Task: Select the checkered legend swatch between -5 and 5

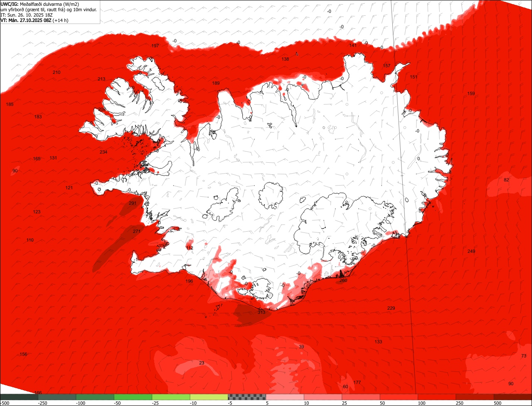Action: pos(247,397)
